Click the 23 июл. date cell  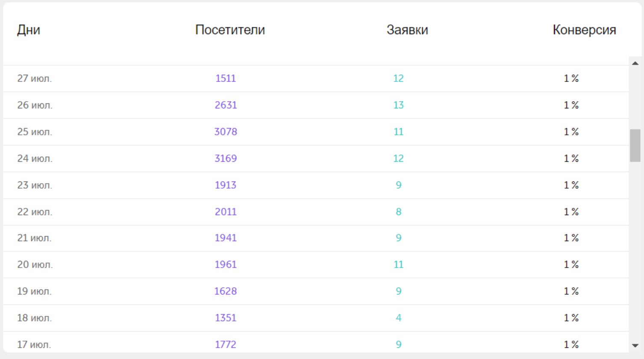pyautogui.click(x=35, y=185)
